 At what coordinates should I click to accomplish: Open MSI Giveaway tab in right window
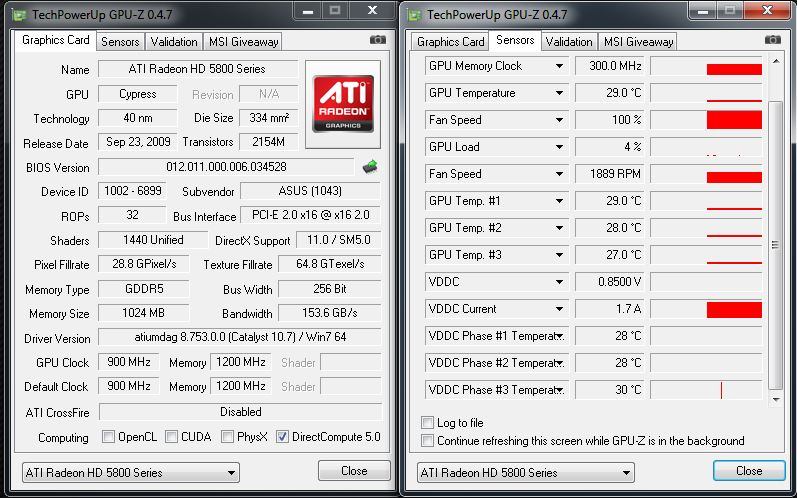click(x=638, y=42)
